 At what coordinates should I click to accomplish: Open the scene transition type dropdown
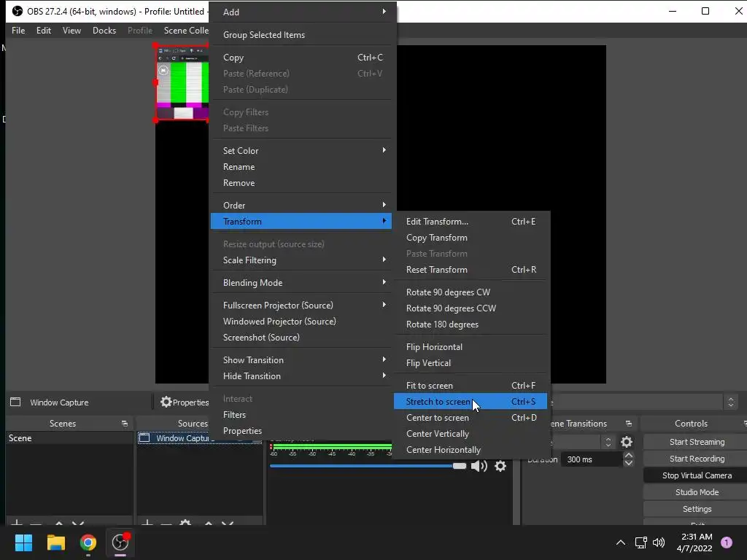[608, 442]
